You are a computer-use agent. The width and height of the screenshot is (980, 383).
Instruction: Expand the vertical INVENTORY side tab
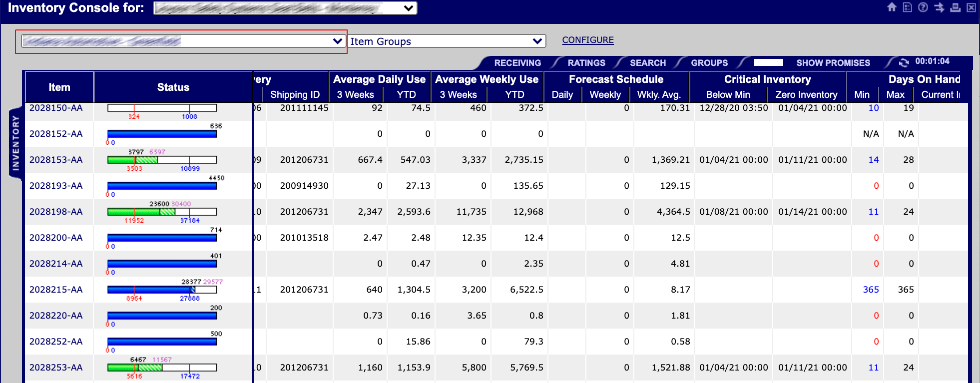click(15, 143)
